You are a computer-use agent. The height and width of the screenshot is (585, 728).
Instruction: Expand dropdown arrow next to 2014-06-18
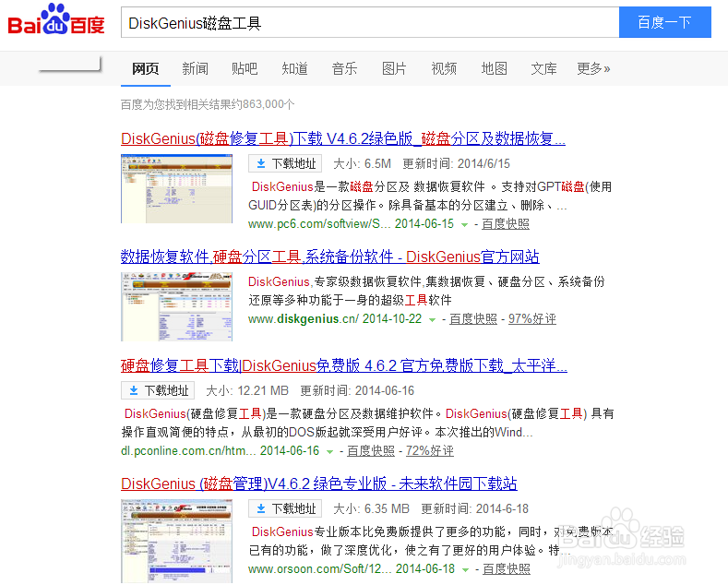point(466,569)
